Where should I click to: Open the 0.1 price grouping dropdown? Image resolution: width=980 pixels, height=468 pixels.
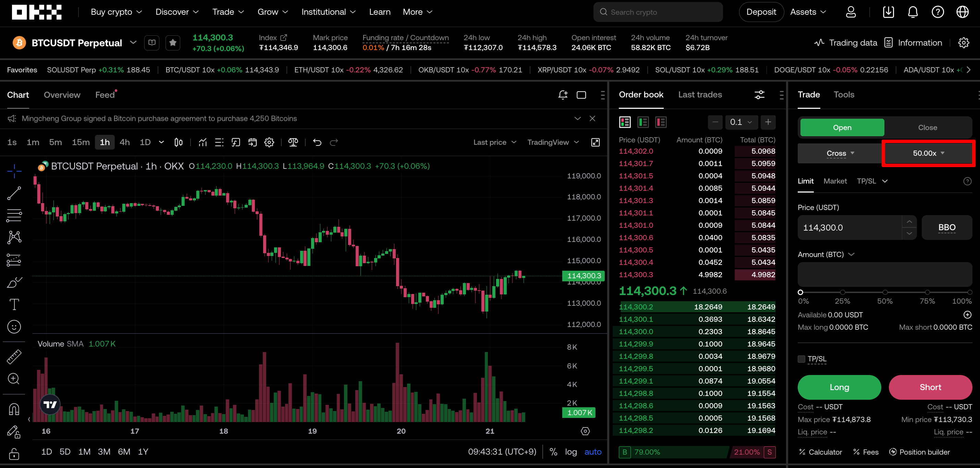coord(741,122)
